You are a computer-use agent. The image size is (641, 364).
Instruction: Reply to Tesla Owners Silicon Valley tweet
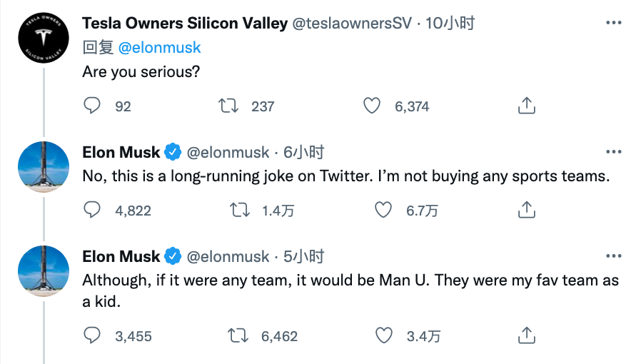click(x=93, y=106)
